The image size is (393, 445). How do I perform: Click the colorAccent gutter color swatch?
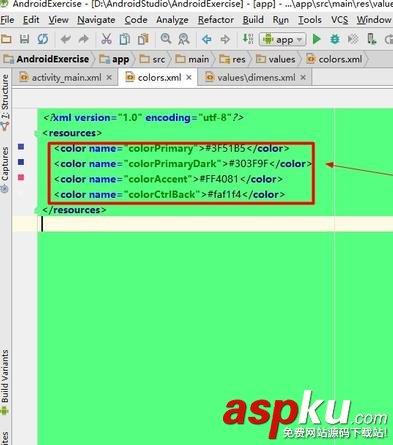[21, 177]
